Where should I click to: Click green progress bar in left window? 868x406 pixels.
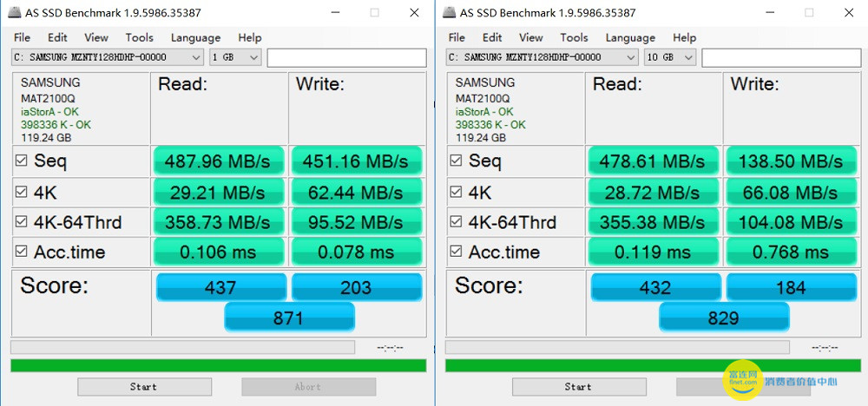click(x=218, y=365)
